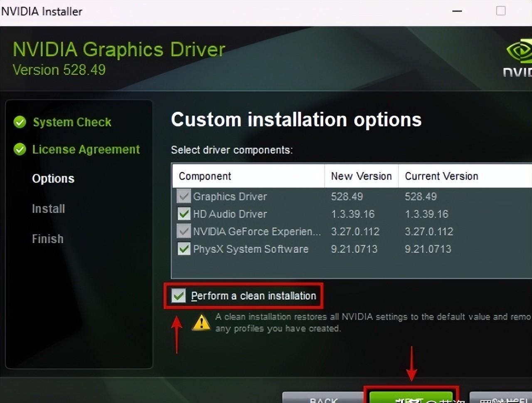Click the Component column header

pos(249,176)
